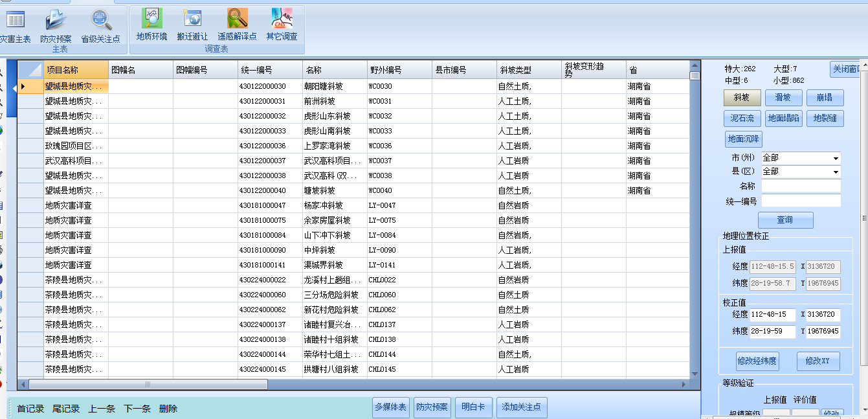This screenshot has height=419, width=868.
Task: Click the 修改XY correction button
Action: [x=817, y=361]
